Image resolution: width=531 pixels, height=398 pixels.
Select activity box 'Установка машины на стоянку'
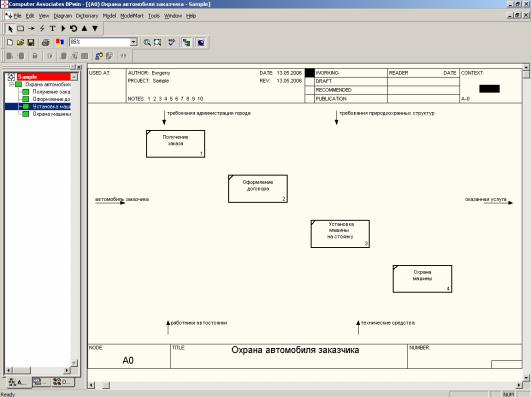(x=340, y=234)
